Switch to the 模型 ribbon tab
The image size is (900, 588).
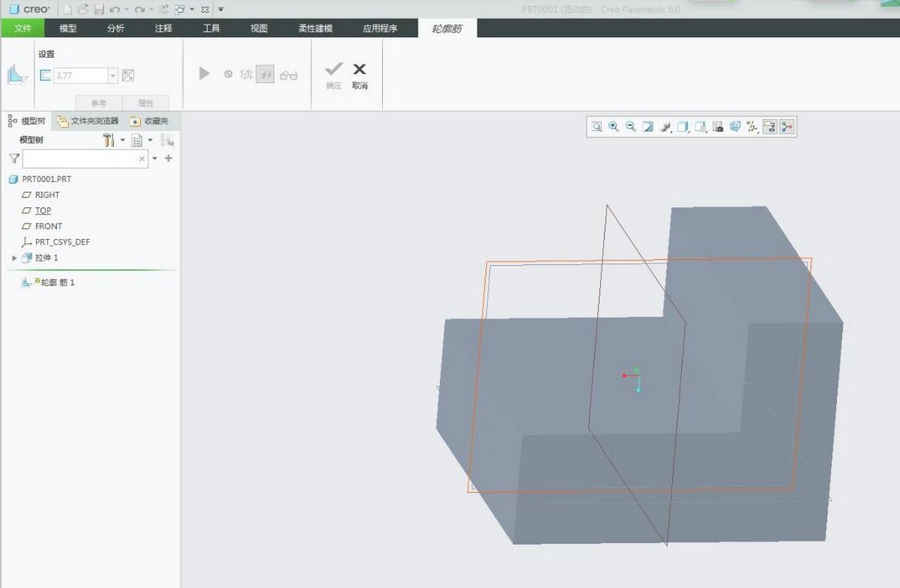point(68,29)
